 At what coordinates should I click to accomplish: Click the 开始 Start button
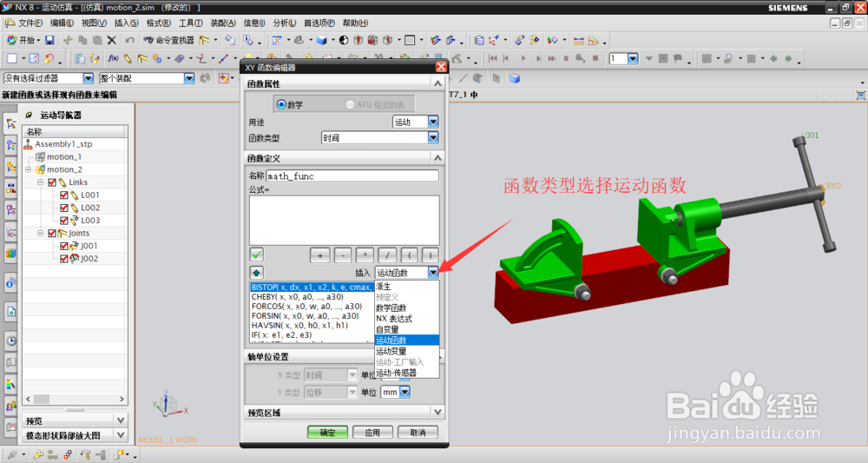point(23,40)
